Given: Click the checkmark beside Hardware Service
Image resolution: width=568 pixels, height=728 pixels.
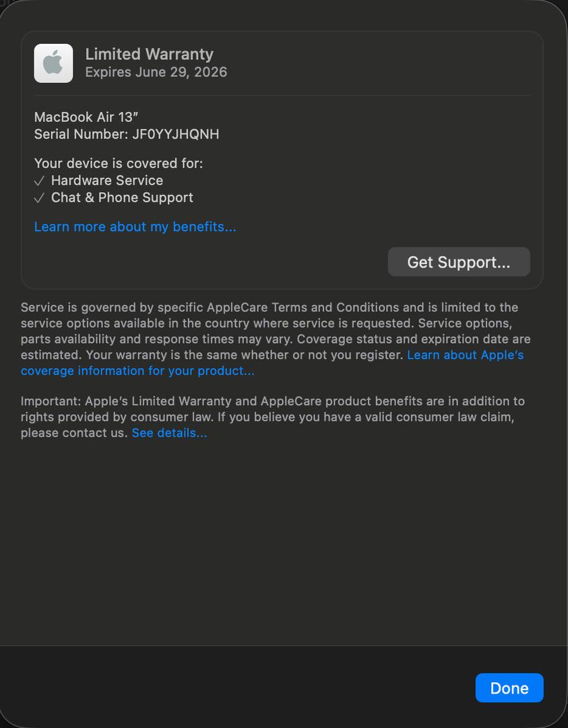Looking at the screenshot, I should (40, 181).
